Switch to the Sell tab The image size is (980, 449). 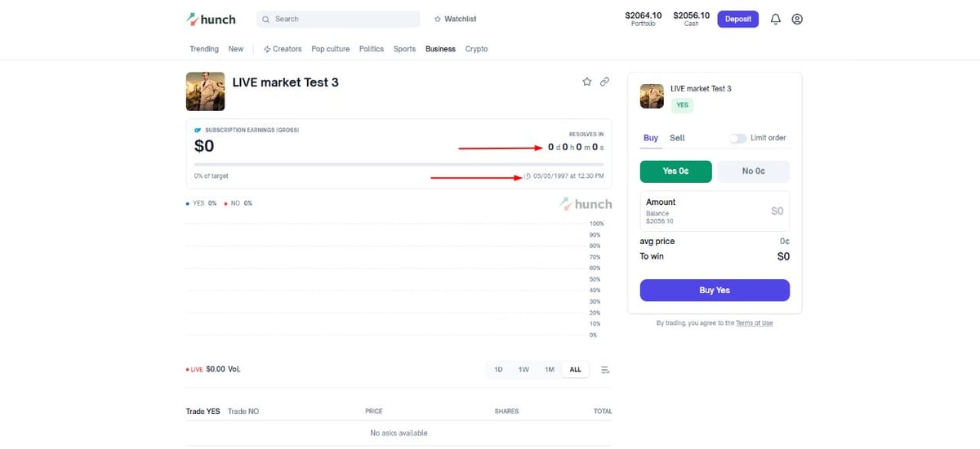(x=677, y=138)
